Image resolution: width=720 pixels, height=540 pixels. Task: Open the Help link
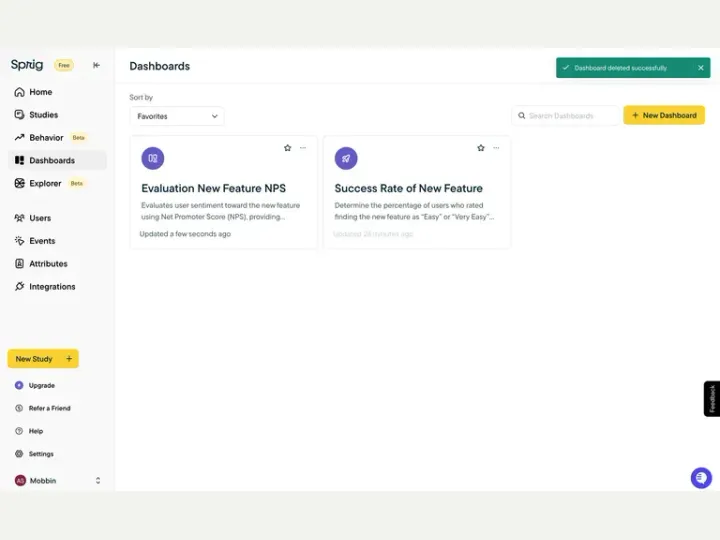click(36, 431)
